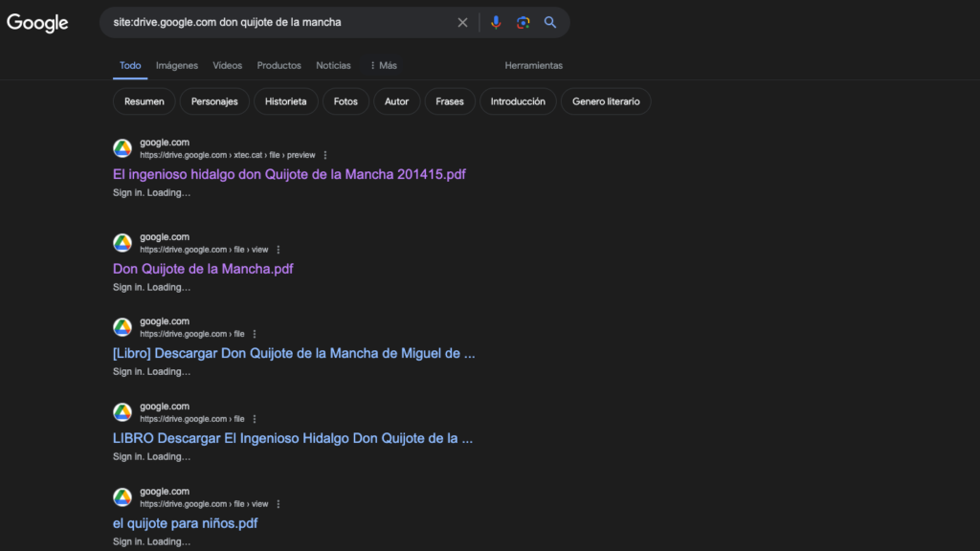Apply the Autor filter chip
The width and height of the screenshot is (980, 551).
point(396,101)
